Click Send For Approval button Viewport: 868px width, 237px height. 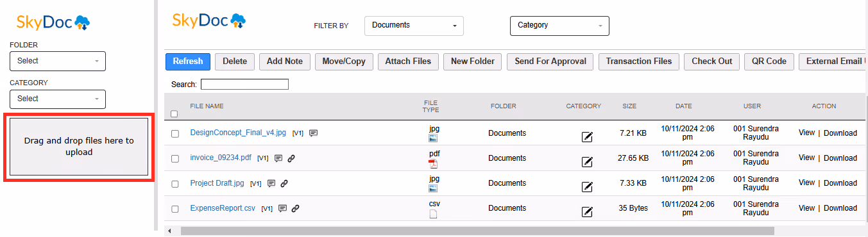pyautogui.click(x=550, y=61)
